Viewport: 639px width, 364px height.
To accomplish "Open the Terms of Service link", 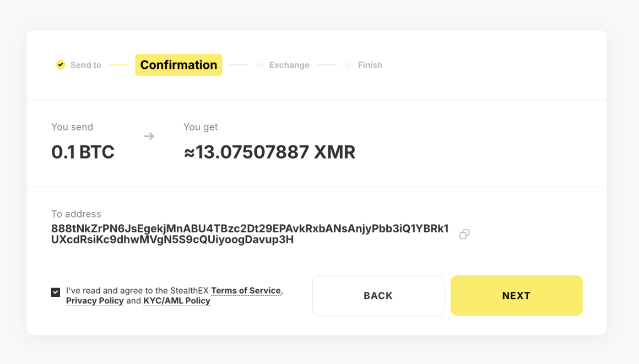I will tap(246, 290).
